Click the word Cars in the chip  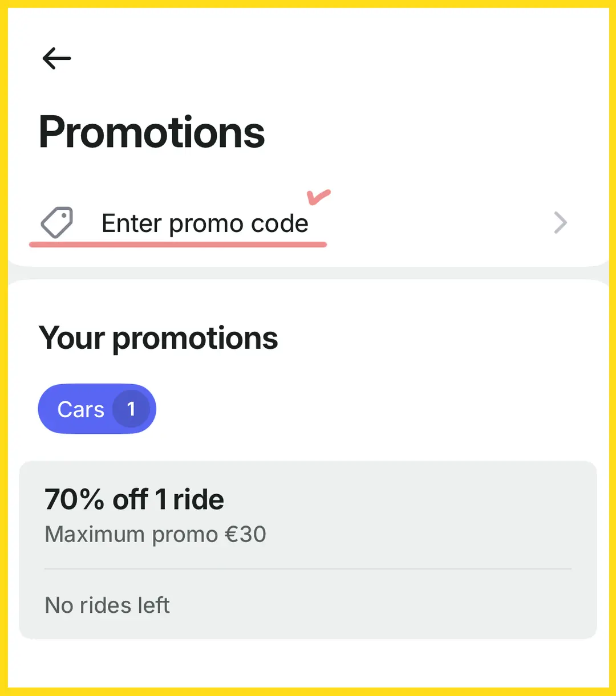[x=81, y=409]
